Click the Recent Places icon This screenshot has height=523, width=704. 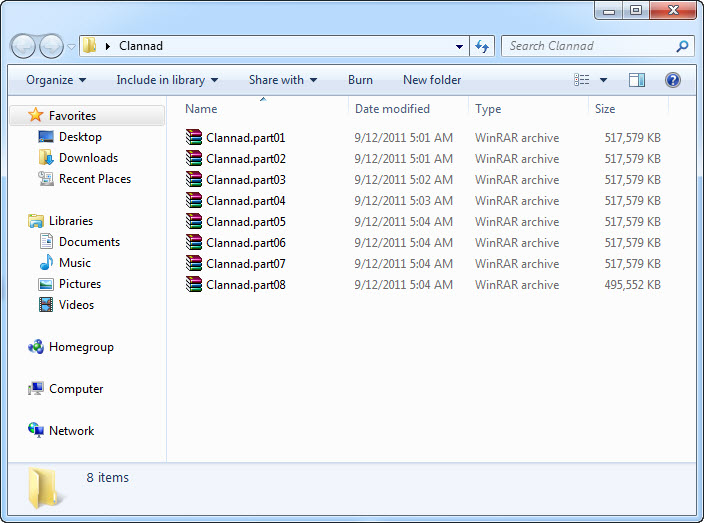pos(46,179)
